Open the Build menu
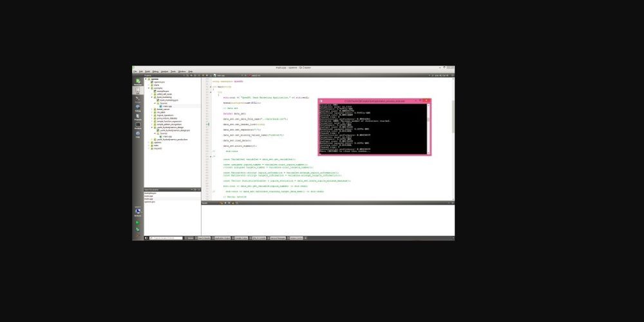 147,71
